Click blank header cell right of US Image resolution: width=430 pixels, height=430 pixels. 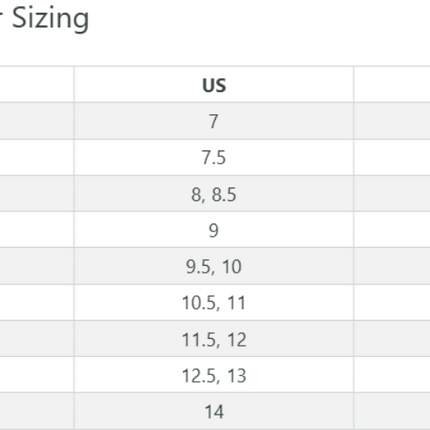[x=392, y=84]
